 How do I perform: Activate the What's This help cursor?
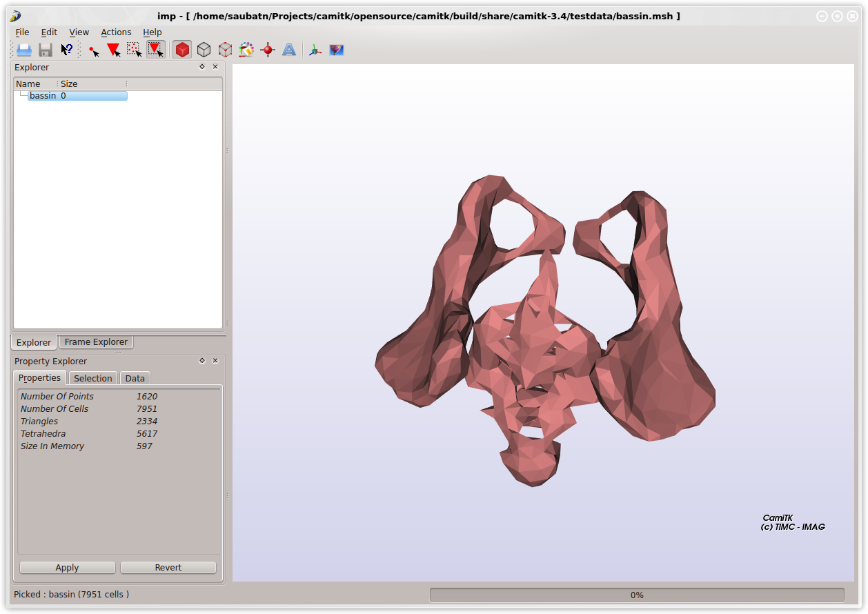[x=67, y=50]
